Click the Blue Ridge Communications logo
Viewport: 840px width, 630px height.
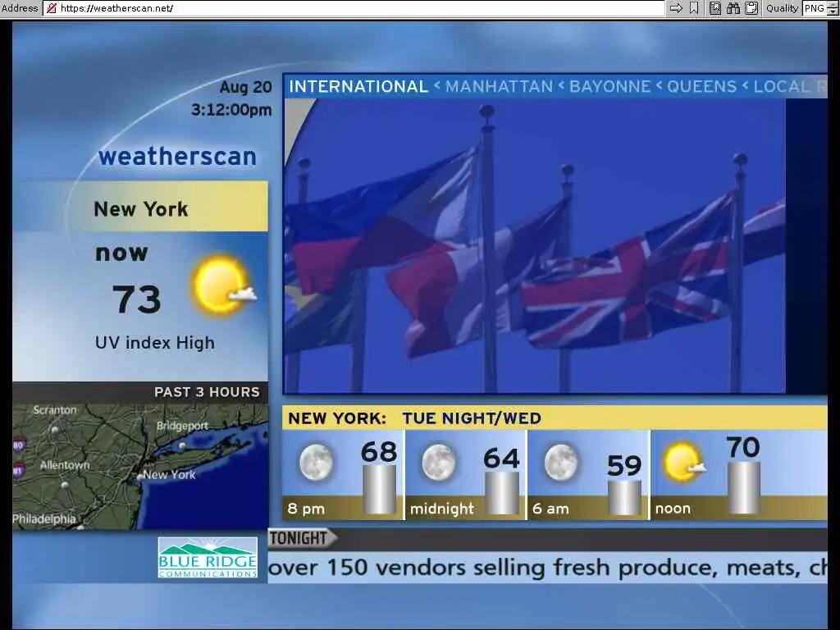click(208, 558)
